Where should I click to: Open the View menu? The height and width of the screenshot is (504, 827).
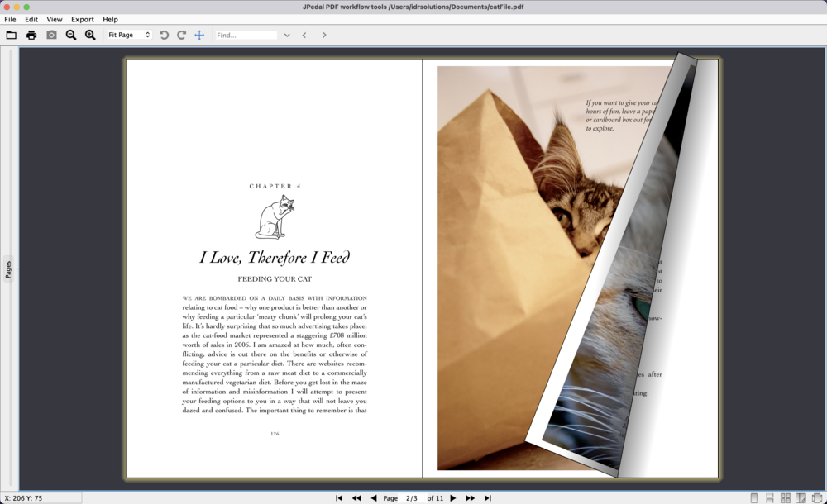54,19
